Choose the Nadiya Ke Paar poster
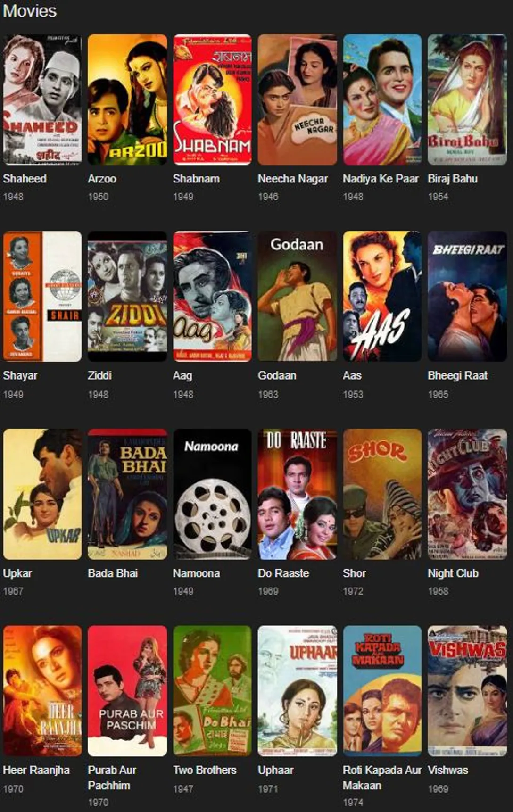 382,99
